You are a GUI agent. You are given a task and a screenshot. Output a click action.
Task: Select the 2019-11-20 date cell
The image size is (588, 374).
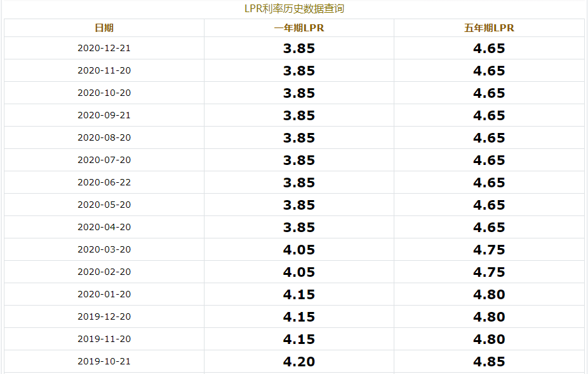[x=104, y=339]
